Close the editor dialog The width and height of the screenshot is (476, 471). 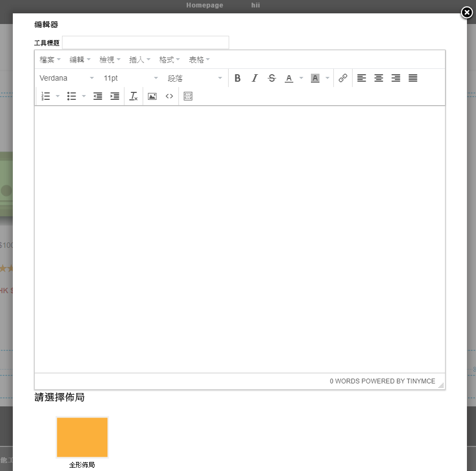(467, 13)
